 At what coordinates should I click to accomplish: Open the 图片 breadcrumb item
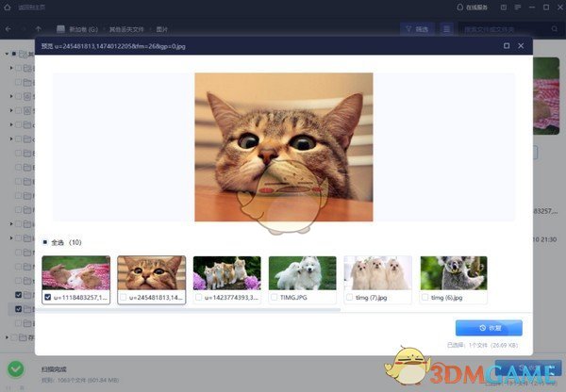coord(177,29)
